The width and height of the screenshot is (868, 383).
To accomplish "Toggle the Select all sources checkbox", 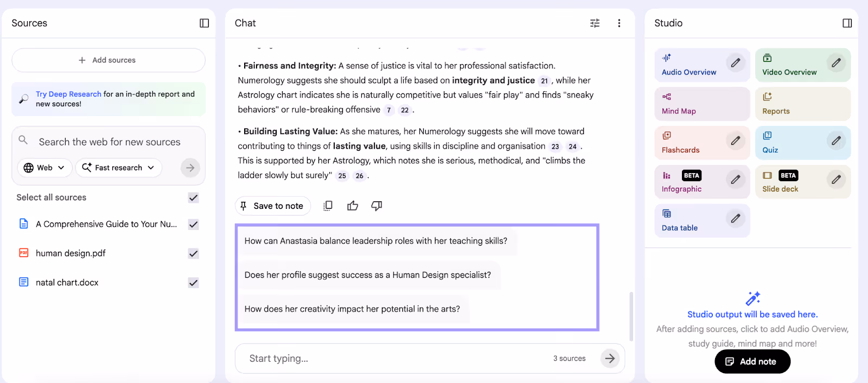I will click(x=193, y=197).
